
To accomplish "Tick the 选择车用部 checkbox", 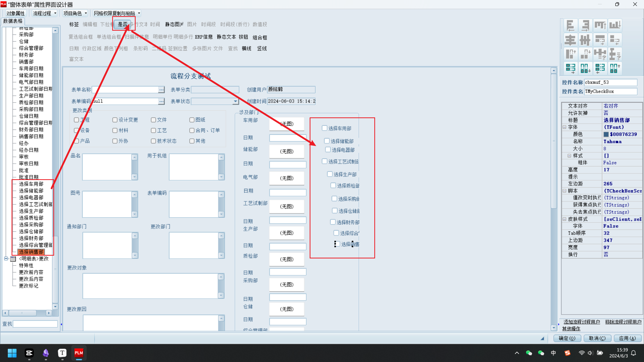I will pyautogui.click(x=325, y=128).
